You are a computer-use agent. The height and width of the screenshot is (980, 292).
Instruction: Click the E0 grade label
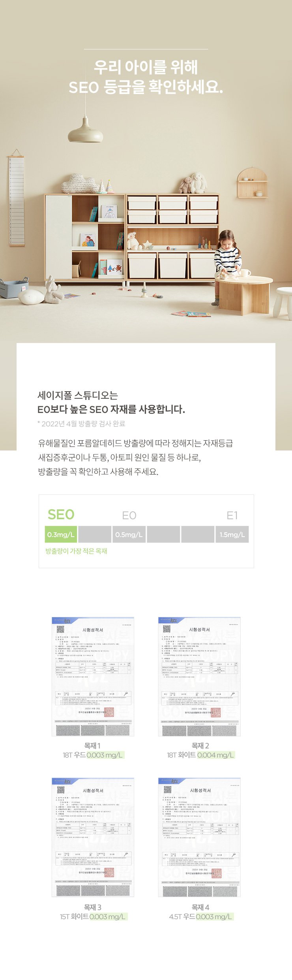129,515
